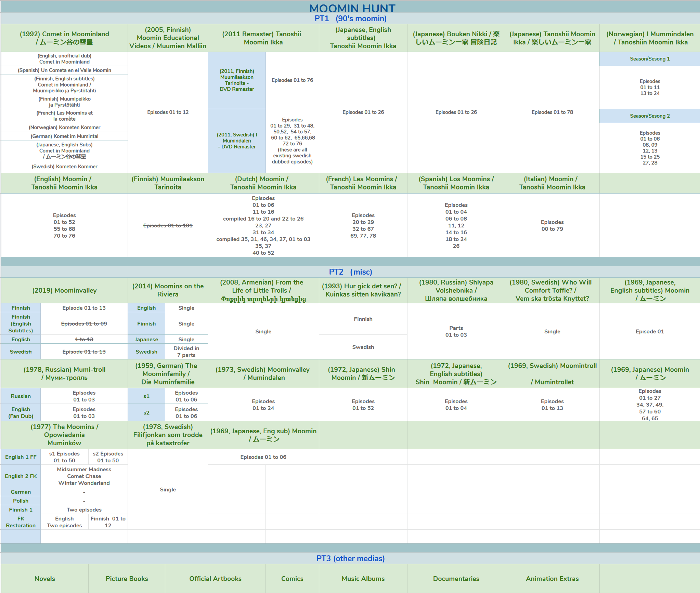Click the PT1 (90's moomin) header
The height and width of the screenshot is (593, 700).
pos(350,18)
